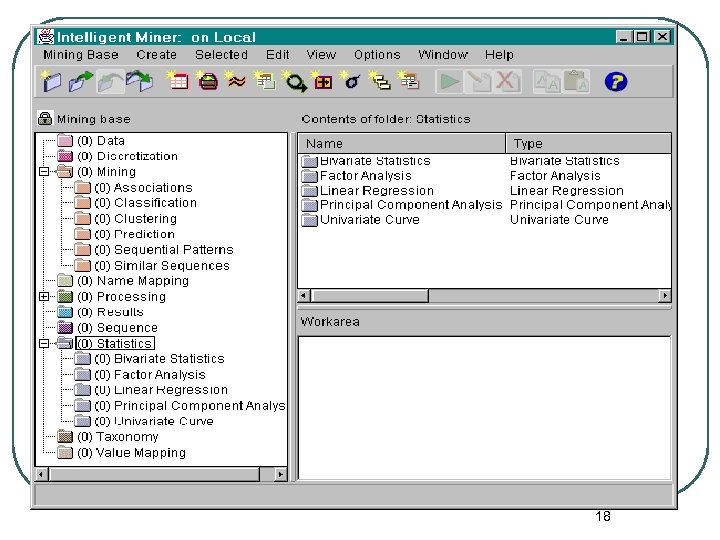The height and width of the screenshot is (540, 720).
Task: Click the Intelligent Miner title bar icon
Action: point(45,37)
